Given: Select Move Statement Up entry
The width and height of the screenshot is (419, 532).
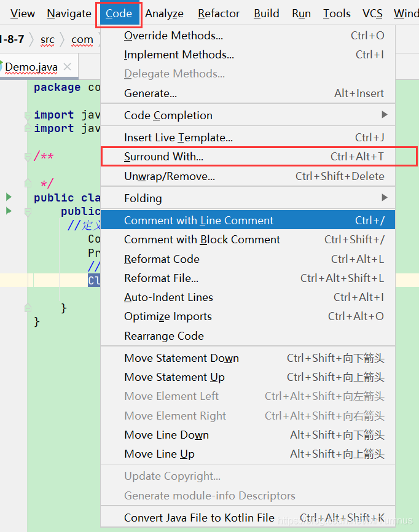Looking at the screenshot, I should pos(248,377).
